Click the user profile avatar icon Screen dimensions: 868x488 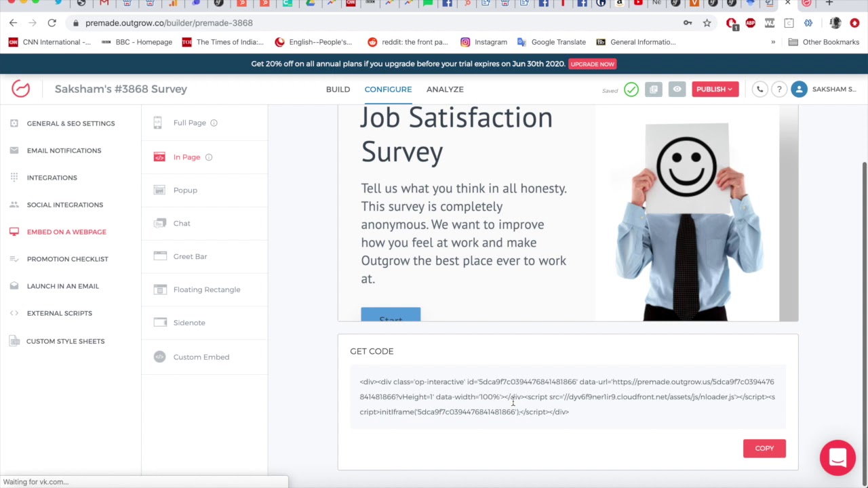point(799,89)
